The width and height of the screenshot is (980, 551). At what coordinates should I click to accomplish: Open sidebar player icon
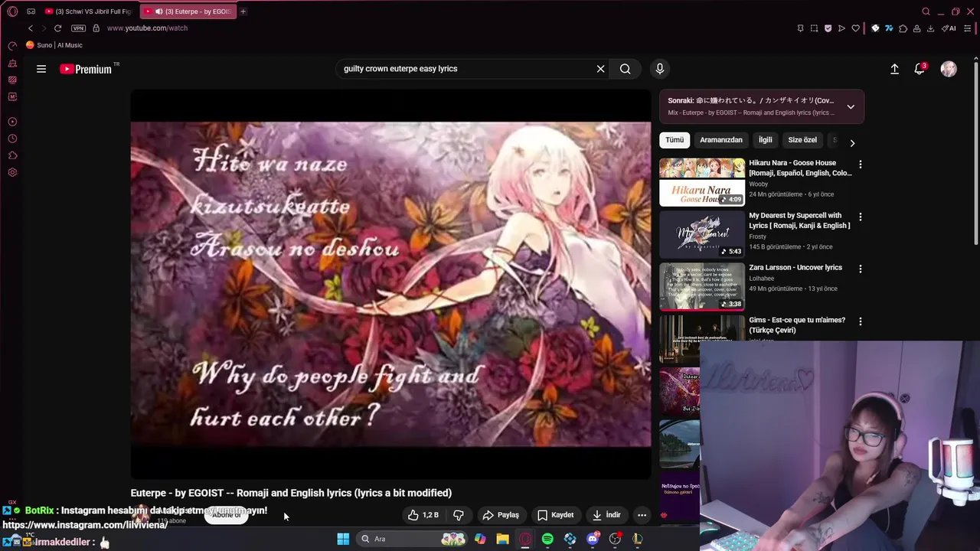(x=12, y=122)
